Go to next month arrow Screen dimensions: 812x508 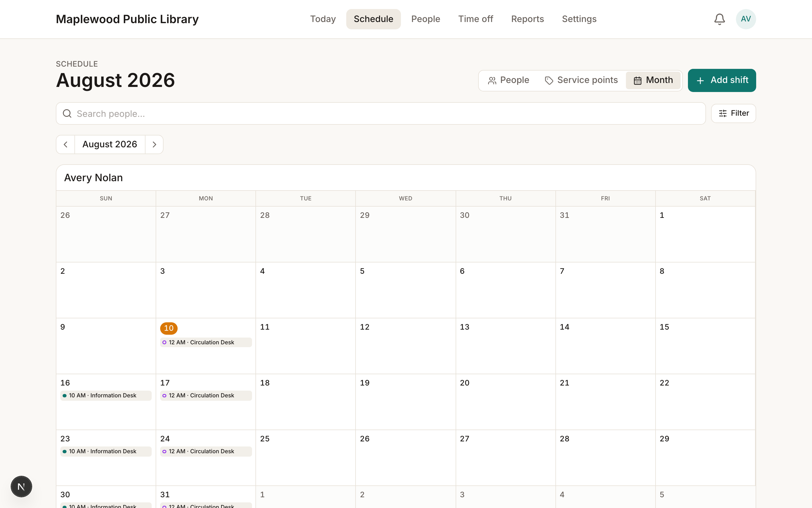click(154, 144)
